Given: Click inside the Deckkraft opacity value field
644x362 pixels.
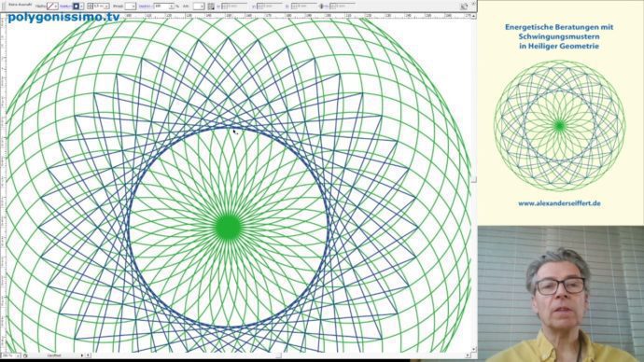Looking at the screenshot, I should coord(162,7).
